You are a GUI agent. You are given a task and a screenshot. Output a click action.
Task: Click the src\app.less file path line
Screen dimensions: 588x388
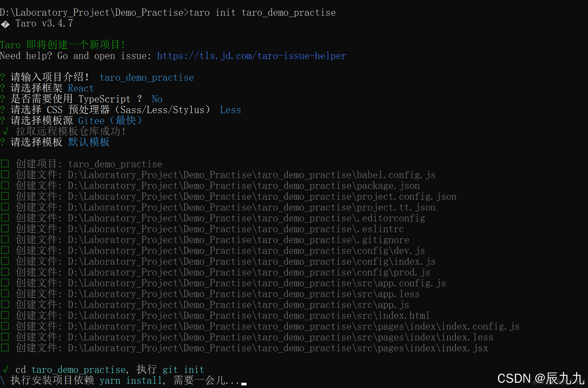click(x=218, y=294)
